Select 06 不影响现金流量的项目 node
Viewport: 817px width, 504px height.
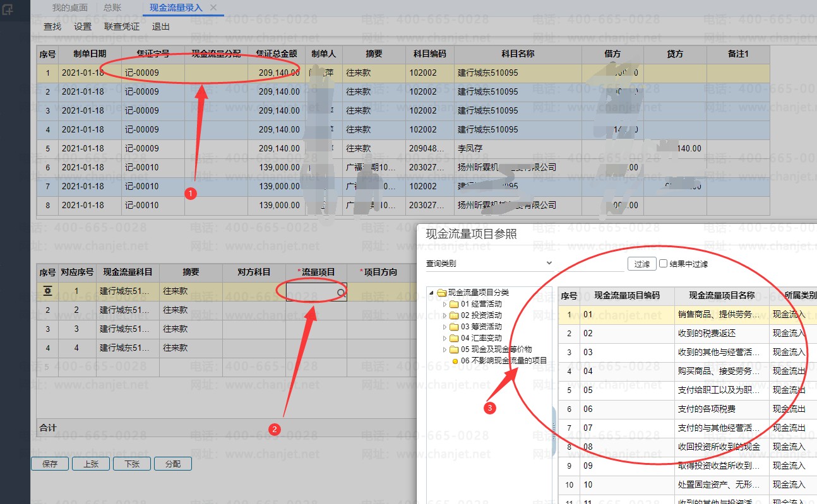503,361
